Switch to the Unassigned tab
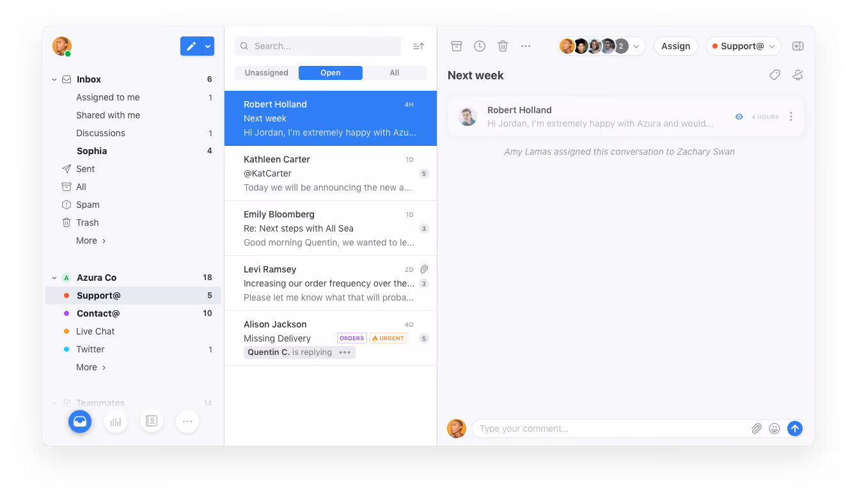This screenshot has height=504, width=857. [267, 73]
